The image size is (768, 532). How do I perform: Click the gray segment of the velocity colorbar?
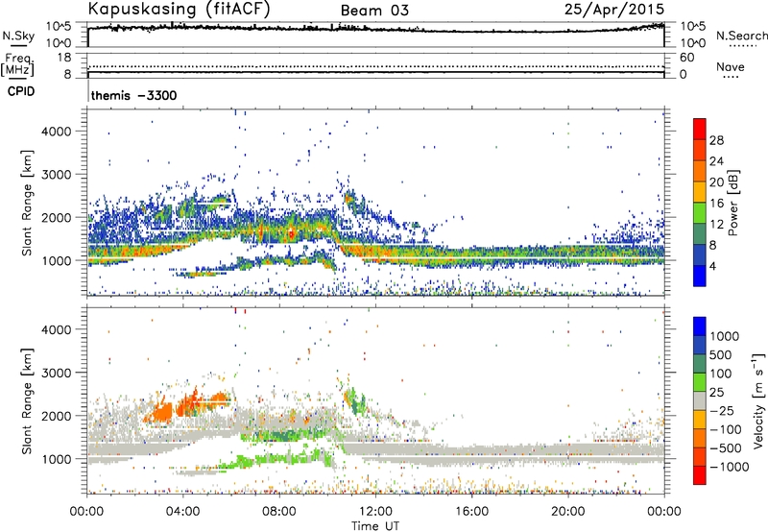click(700, 401)
